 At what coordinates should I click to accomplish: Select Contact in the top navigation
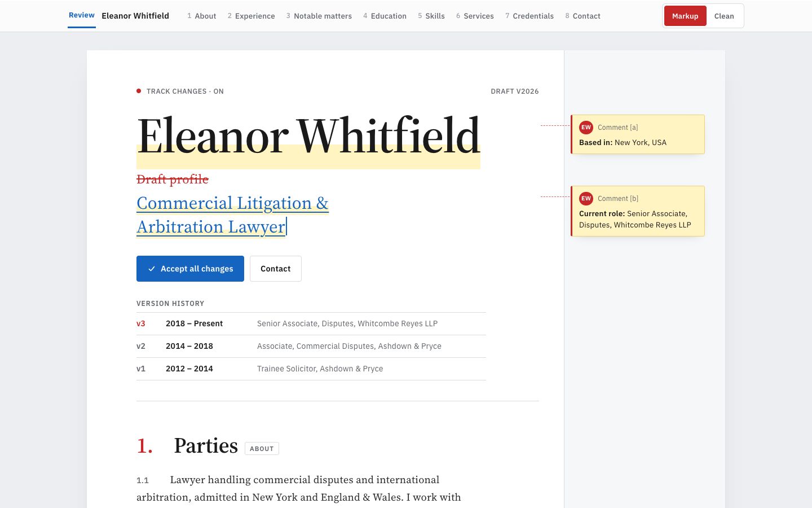pyautogui.click(x=582, y=16)
